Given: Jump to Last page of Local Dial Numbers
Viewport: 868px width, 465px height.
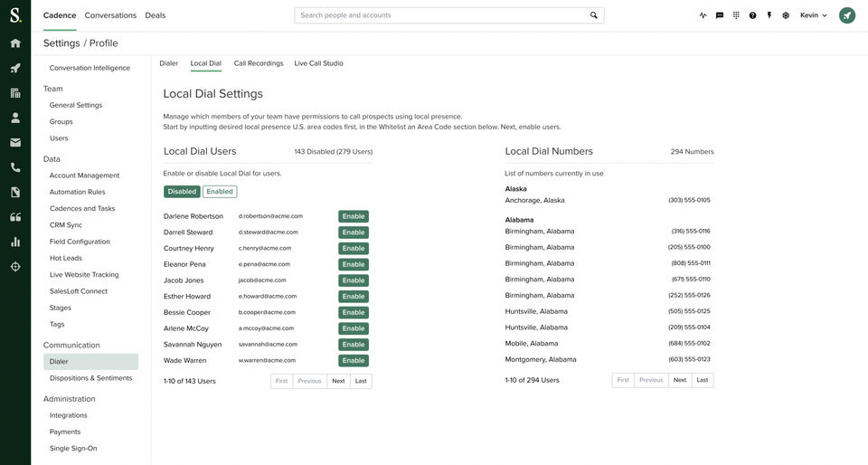Looking at the screenshot, I should point(702,380).
